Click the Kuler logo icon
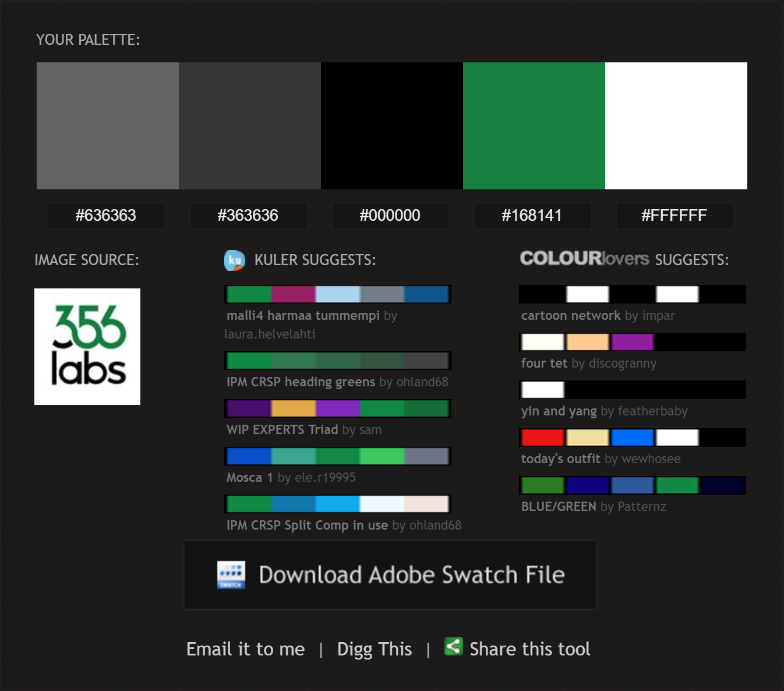 click(x=235, y=260)
